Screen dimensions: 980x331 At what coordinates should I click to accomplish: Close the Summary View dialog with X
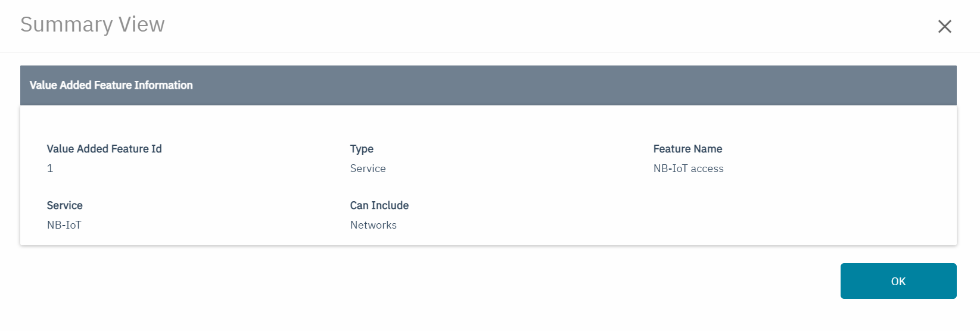point(944,26)
